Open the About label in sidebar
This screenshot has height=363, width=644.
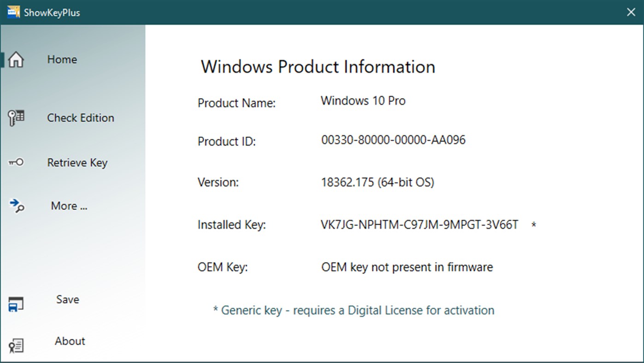tap(70, 341)
